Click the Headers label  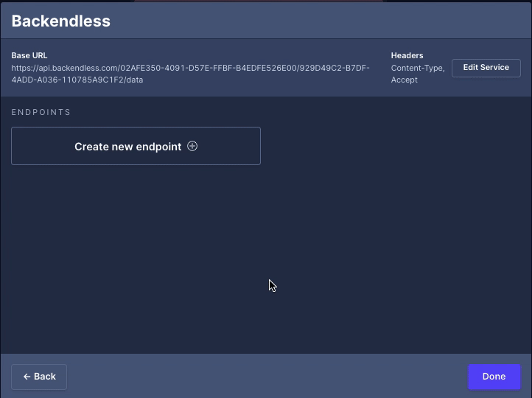pos(407,55)
